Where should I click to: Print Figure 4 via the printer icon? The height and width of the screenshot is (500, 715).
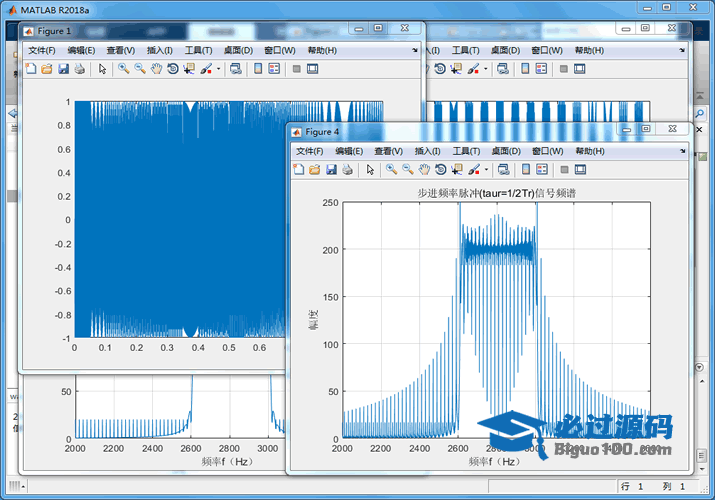(347, 170)
